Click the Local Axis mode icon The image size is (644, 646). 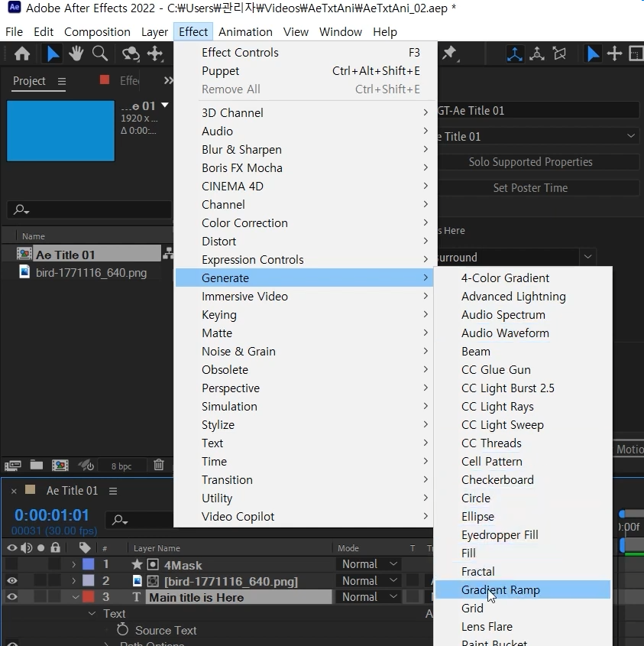[x=515, y=54]
